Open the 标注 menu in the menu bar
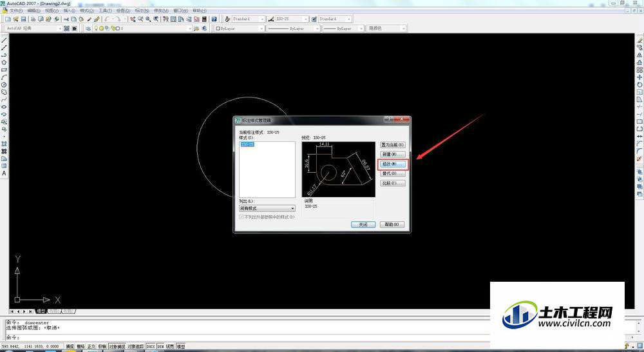The width and height of the screenshot is (644, 352). click(142, 11)
